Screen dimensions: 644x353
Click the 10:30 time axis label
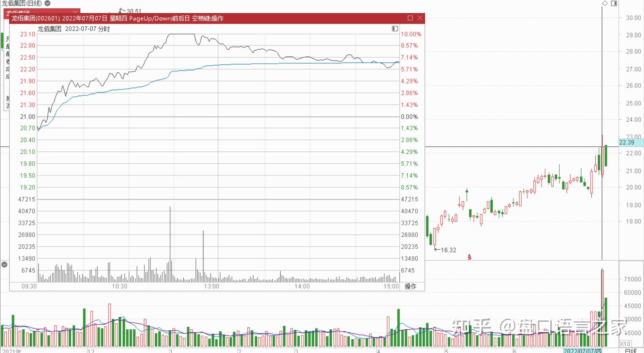coord(120,286)
